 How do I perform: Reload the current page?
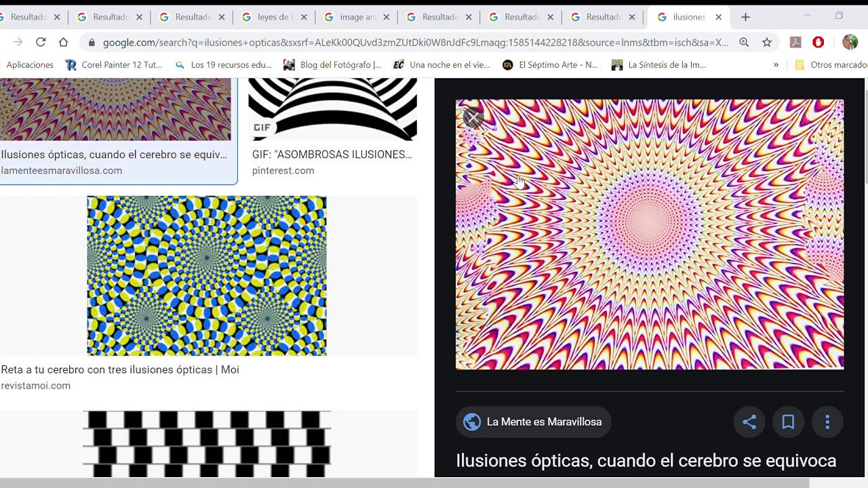coord(41,42)
